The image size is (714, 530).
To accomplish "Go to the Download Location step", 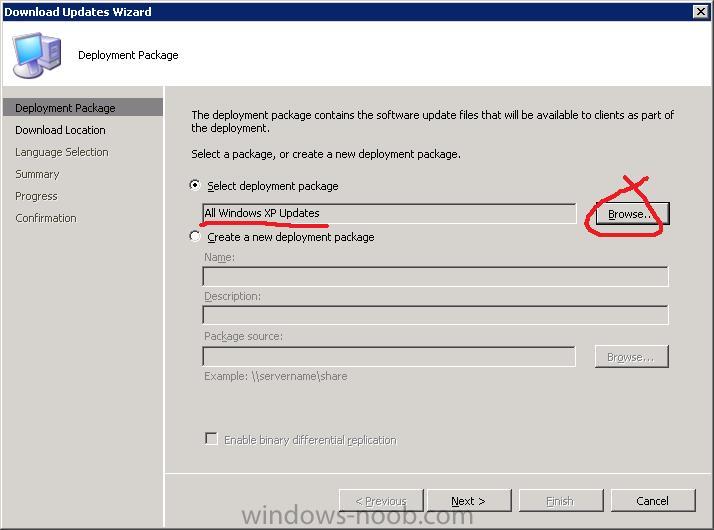I will pos(60,130).
